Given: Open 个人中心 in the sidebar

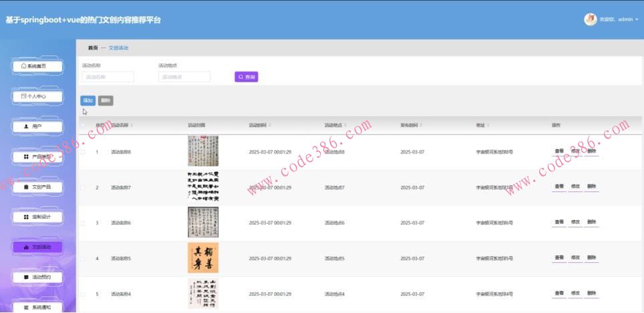Looking at the screenshot, I should [x=37, y=96].
